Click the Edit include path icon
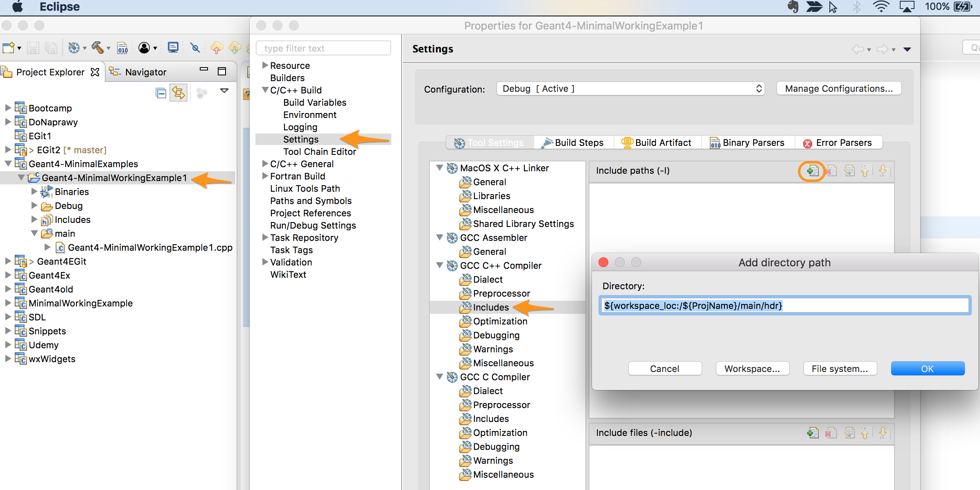Viewport: 980px width, 490px height. 849,171
